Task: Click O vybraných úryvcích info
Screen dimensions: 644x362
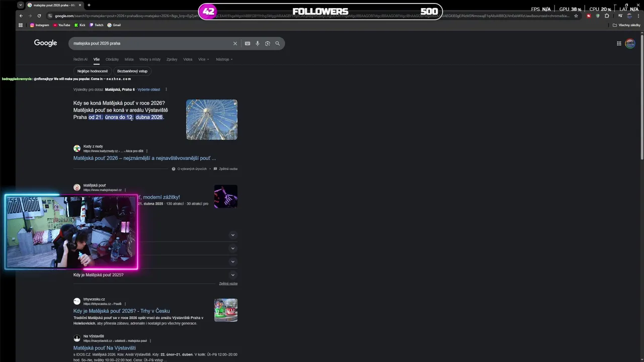Action: click(x=189, y=169)
